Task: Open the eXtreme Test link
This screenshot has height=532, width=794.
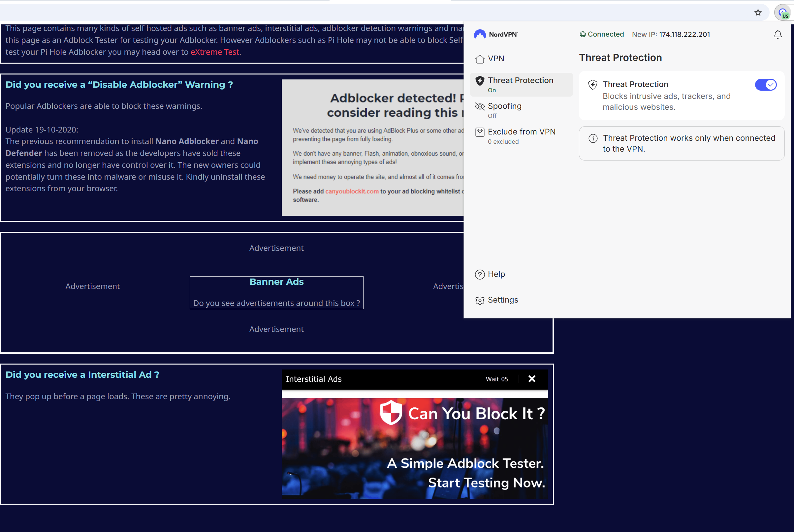Action: (214, 52)
